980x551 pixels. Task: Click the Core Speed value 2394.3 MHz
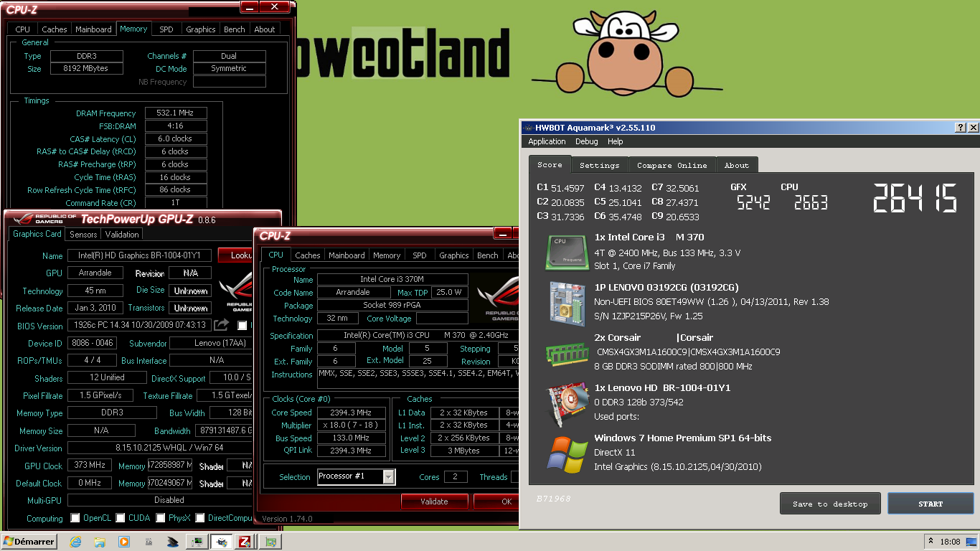352,413
